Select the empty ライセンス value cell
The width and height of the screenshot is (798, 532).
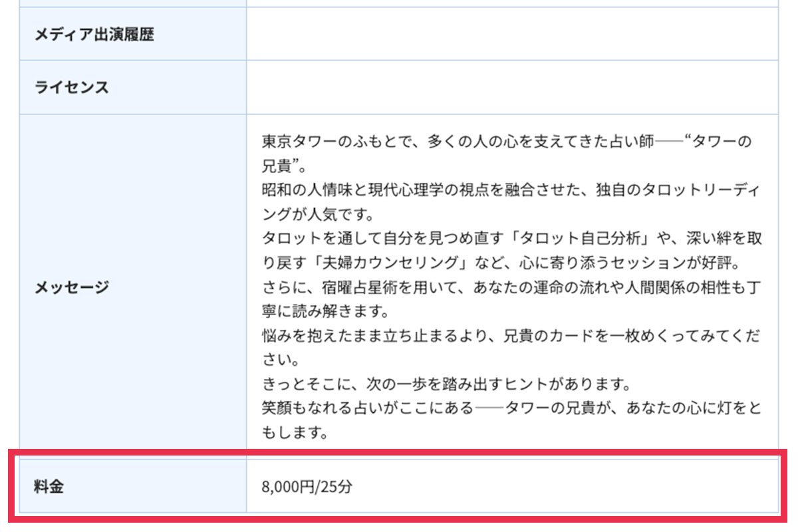(511, 88)
